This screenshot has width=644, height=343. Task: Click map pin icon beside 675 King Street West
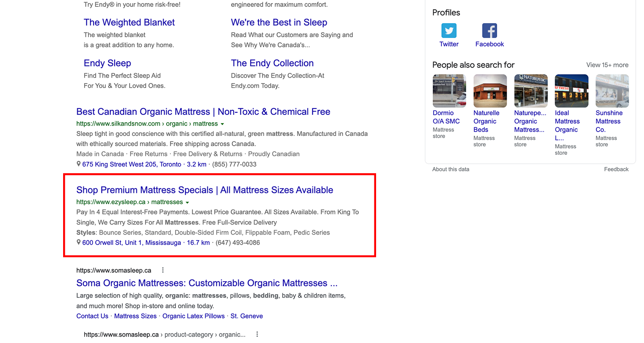tap(79, 164)
